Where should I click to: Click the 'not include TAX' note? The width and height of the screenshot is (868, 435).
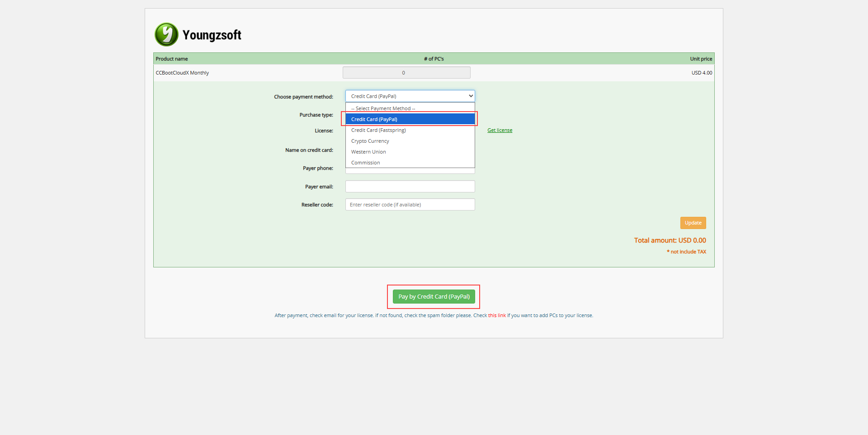click(x=688, y=252)
